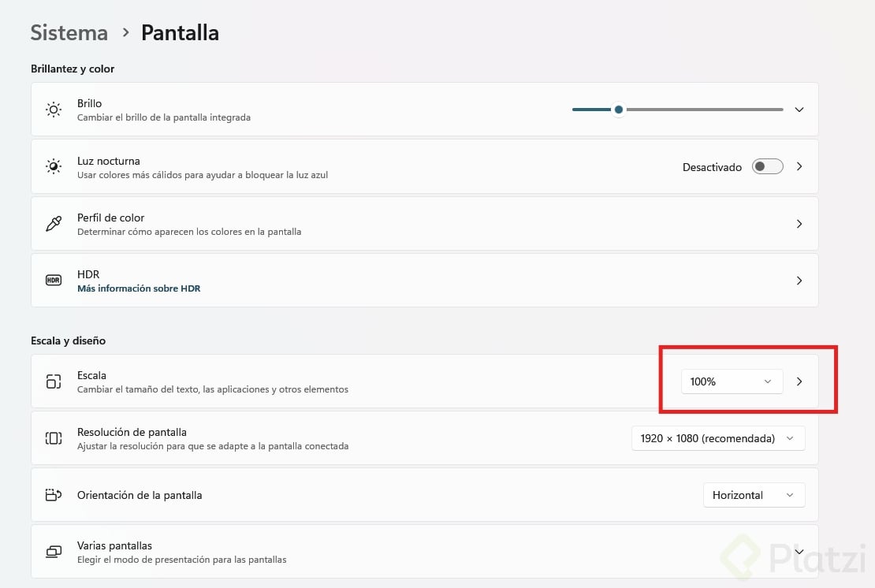Open custom Escala settings arrow
The width and height of the screenshot is (875, 588).
tap(799, 381)
